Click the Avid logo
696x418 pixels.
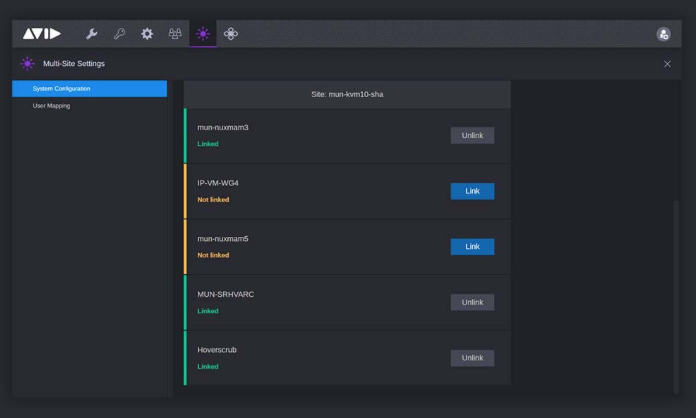point(42,34)
